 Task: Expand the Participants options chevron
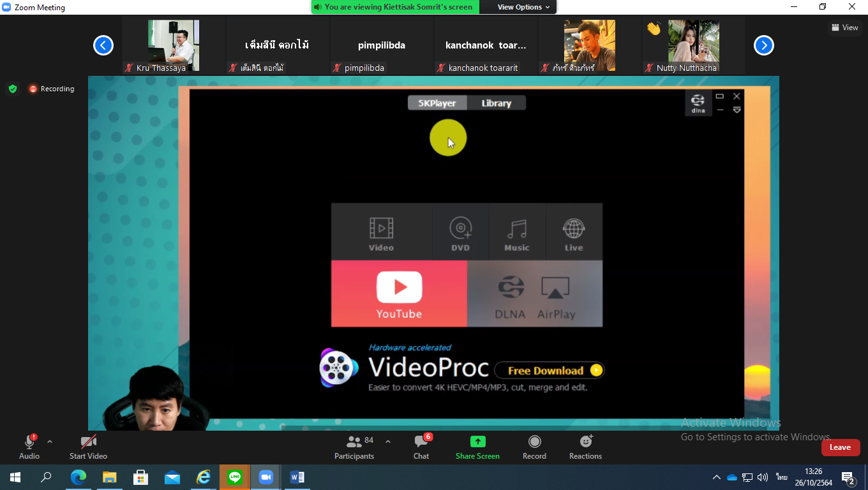click(387, 442)
